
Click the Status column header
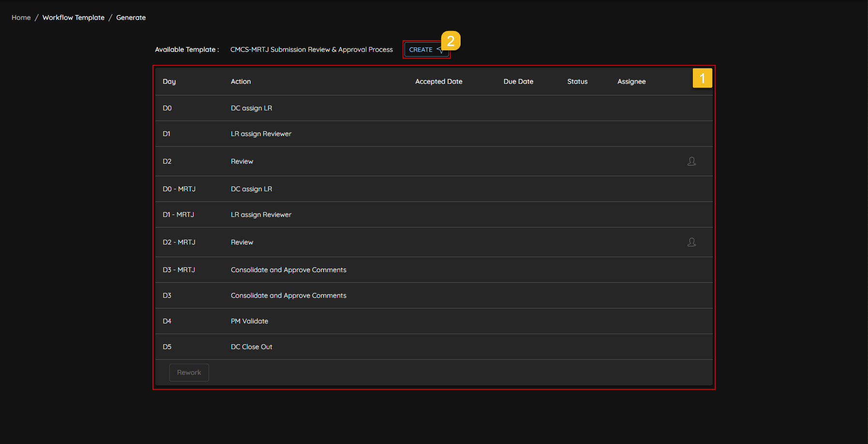[x=577, y=81]
